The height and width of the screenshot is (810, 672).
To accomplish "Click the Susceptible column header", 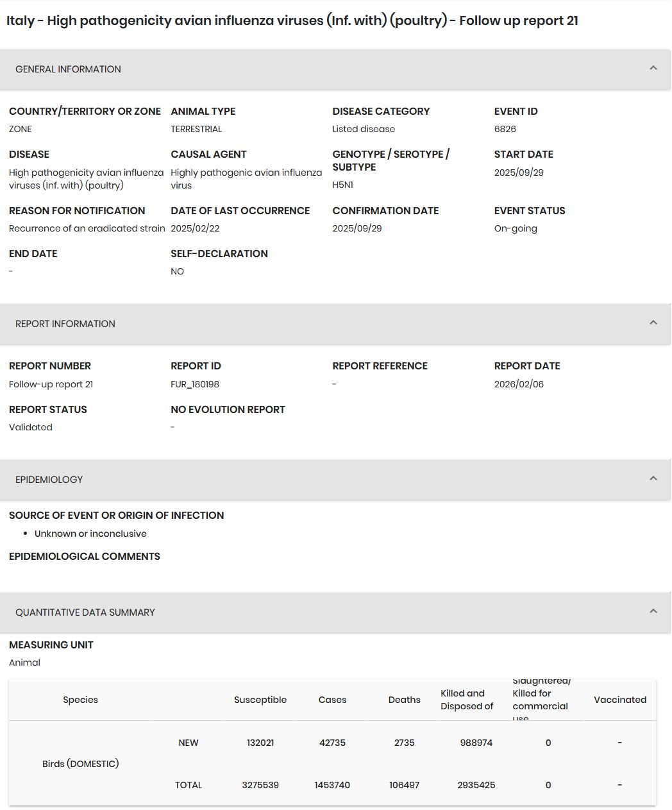I will (260, 700).
